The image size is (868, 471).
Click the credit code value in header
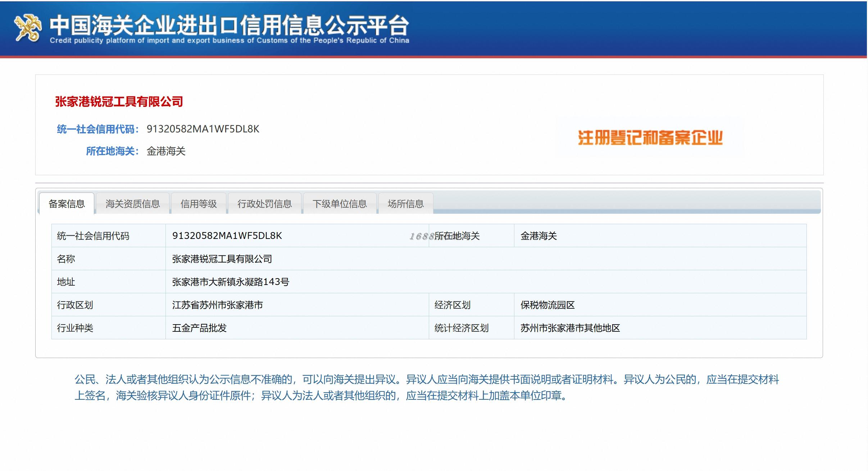click(203, 129)
